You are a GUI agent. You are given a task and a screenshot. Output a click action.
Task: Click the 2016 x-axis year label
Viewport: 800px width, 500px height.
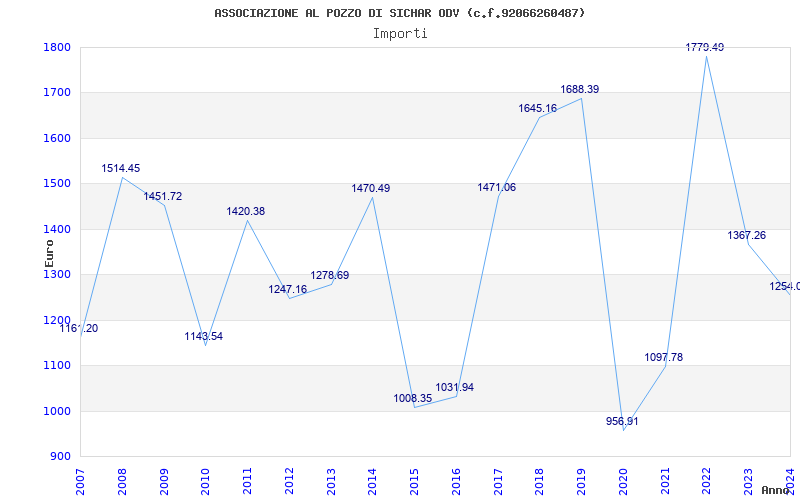456,481
